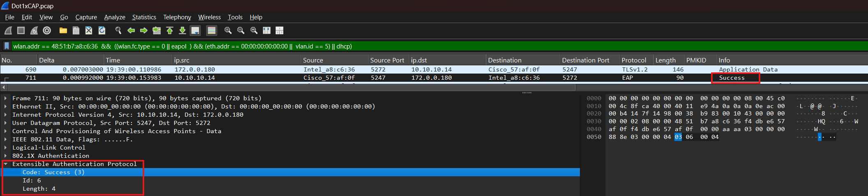This screenshot has width=868, height=196.
Task: Jump to the last packet
Action: (x=182, y=30)
